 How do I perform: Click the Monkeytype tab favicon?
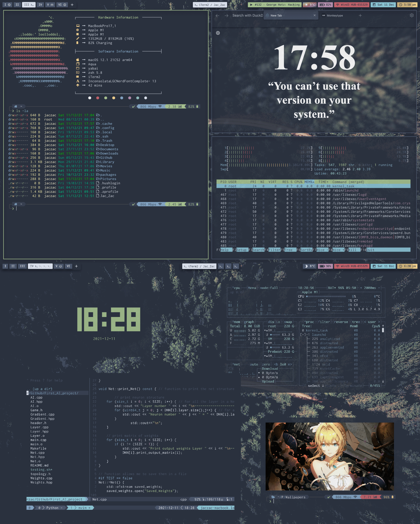coord(323,15)
